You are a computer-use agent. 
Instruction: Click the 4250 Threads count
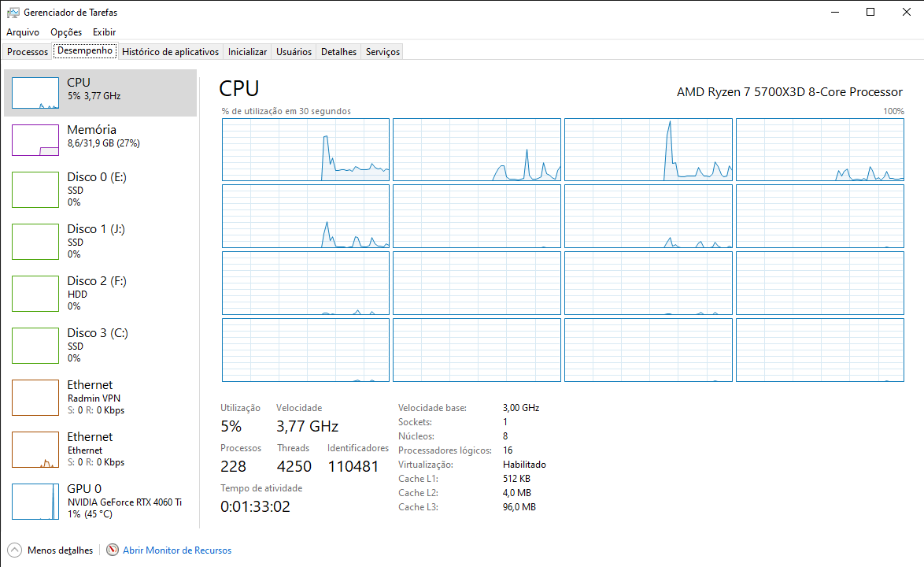[294, 466]
